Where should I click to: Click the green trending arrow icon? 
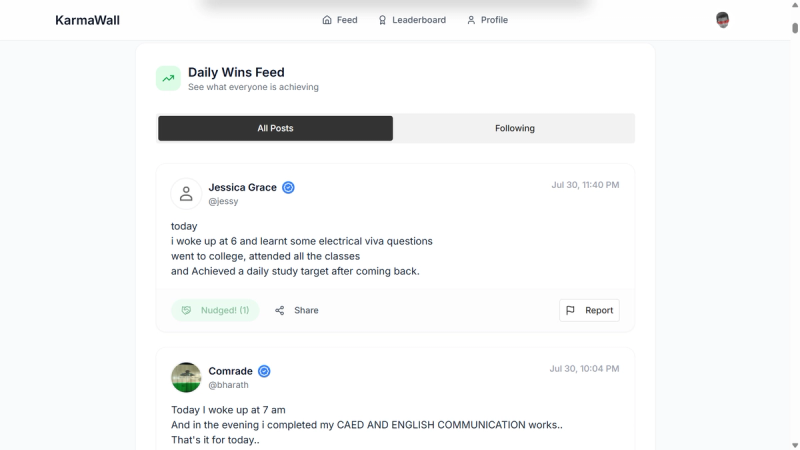(x=168, y=79)
